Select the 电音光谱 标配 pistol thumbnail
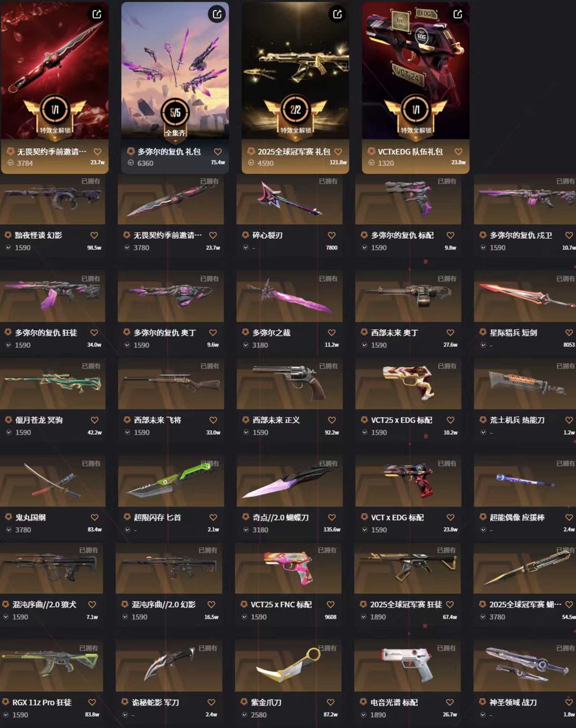The image size is (576, 728). click(x=407, y=666)
